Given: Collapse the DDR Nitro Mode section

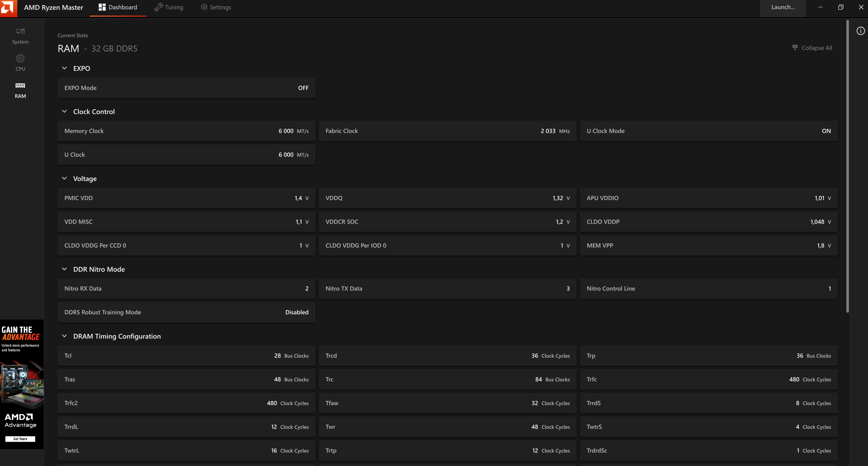Looking at the screenshot, I should (64, 269).
